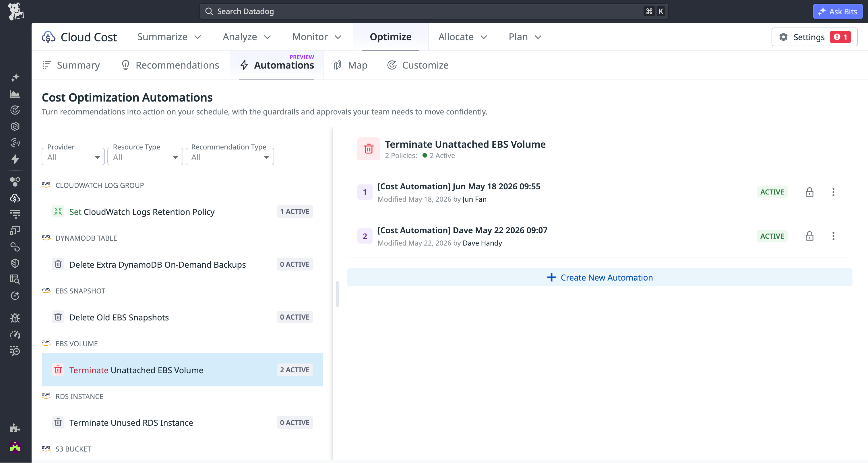Click the ACTIVE status on Jun automation
Image resolution: width=868 pixels, height=463 pixels.
click(772, 192)
